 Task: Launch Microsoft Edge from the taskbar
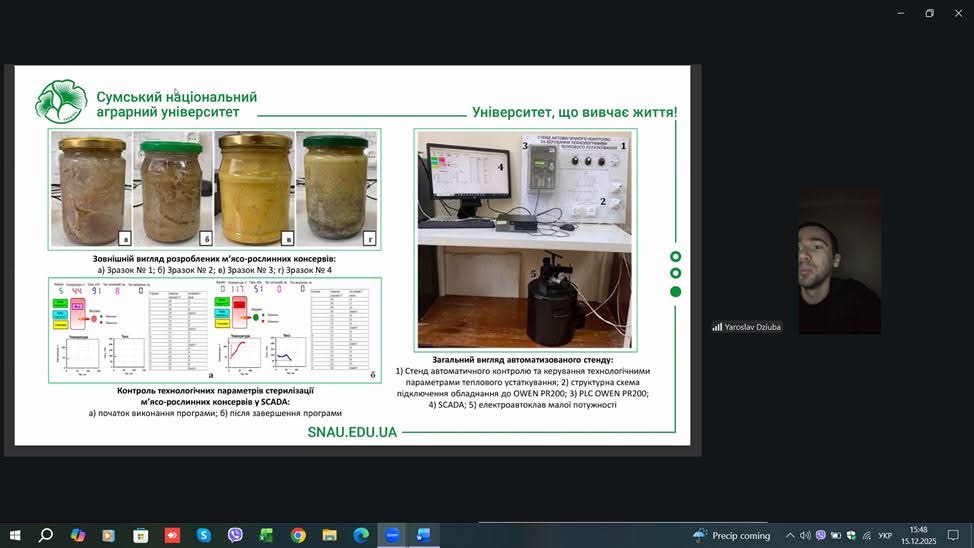pos(361,536)
